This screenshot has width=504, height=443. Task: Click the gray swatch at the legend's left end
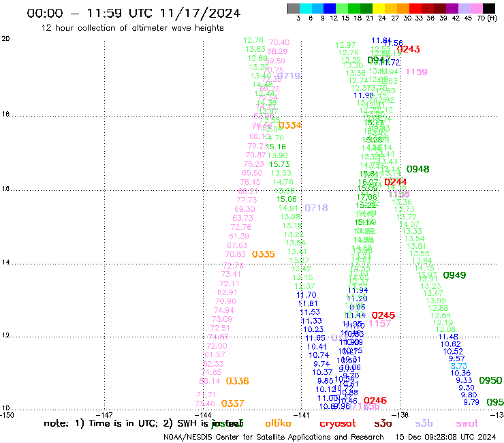coord(294,8)
